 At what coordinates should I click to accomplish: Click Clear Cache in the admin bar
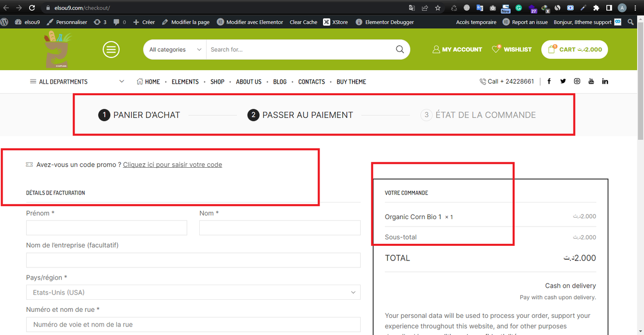coord(303,22)
